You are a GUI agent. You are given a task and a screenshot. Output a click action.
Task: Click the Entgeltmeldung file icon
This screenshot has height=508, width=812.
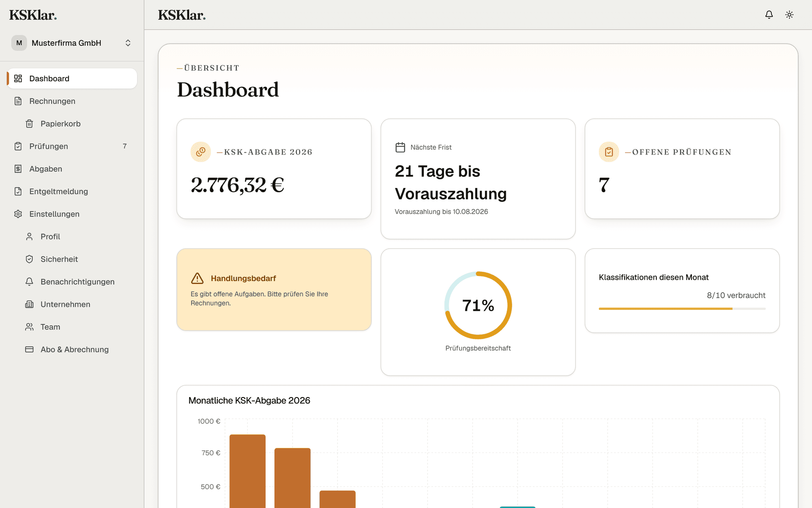(18, 191)
